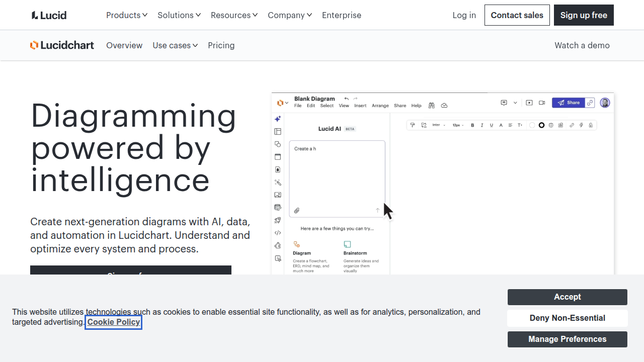Click the user avatar in diagram editor

(605, 103)
